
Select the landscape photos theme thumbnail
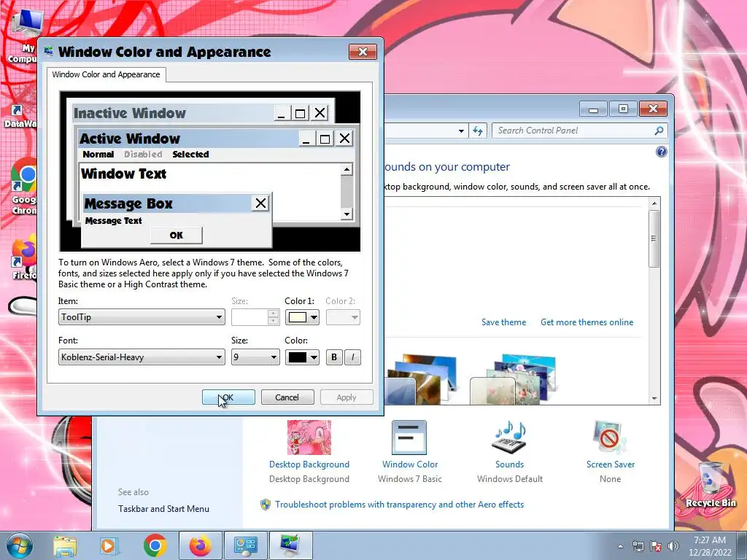(x=422, y=379)
